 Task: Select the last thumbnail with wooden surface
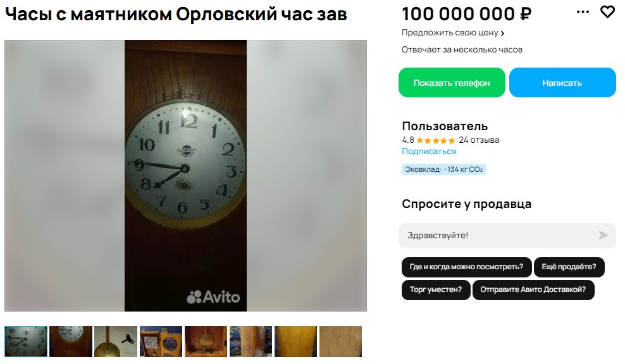(340, 341)
